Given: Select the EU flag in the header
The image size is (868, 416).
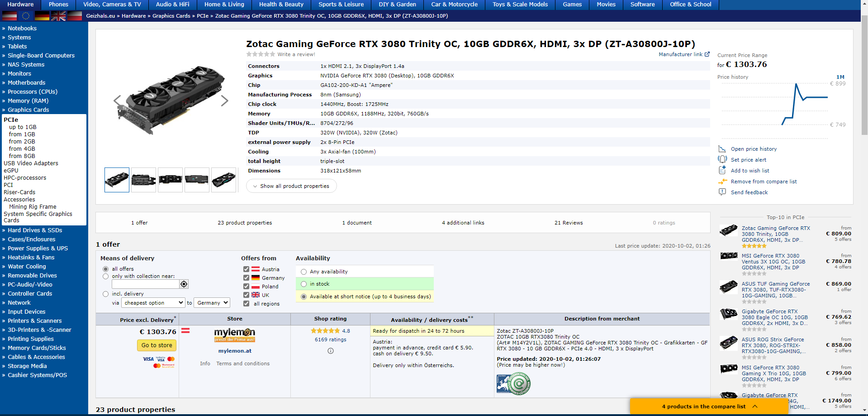Looking at the screenshot, I should (x=26, y=16).
